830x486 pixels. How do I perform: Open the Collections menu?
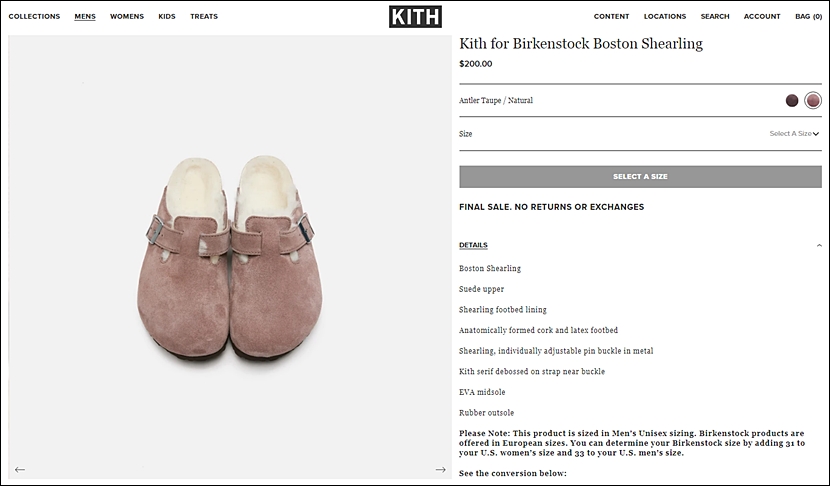34,16
